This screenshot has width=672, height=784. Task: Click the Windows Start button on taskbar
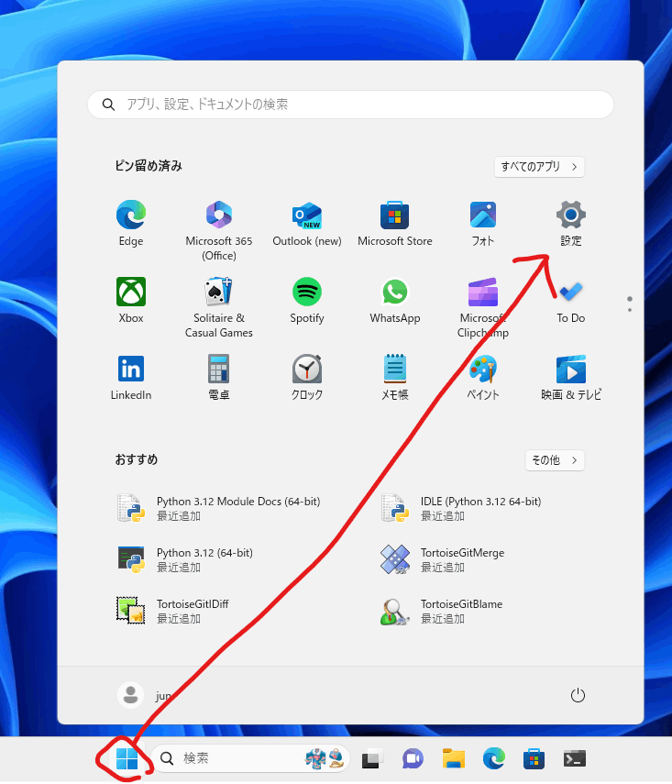tap(127, 758)
